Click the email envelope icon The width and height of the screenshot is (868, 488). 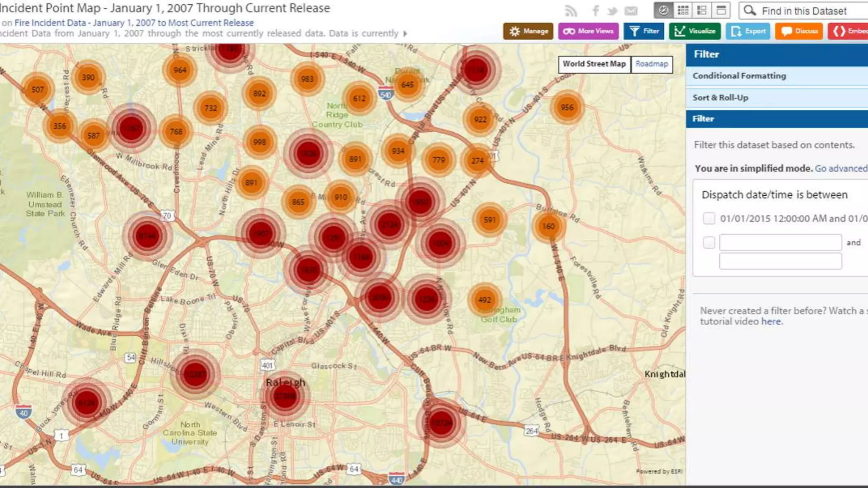coord(631,11)
